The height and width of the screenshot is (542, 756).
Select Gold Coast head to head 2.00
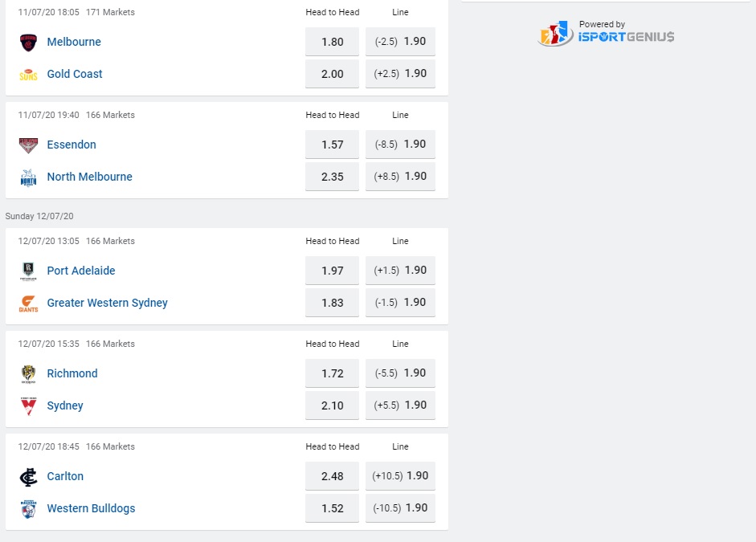[332, 74]
